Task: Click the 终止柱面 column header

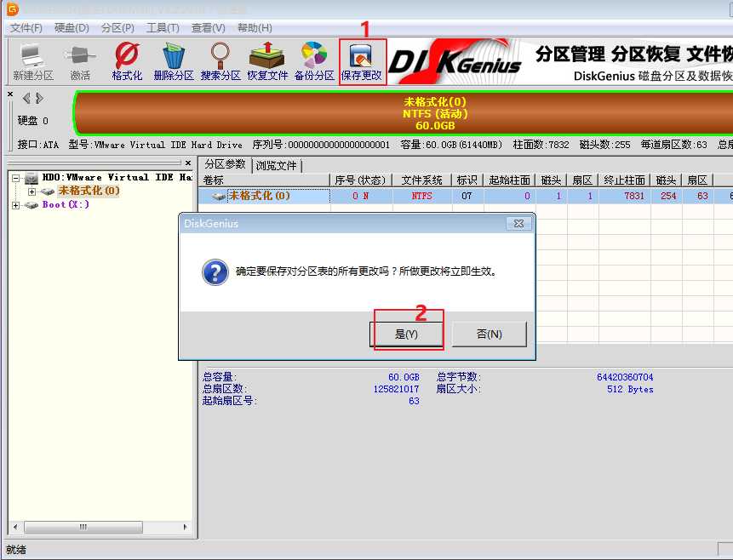Action: click(x=625, y=180)
